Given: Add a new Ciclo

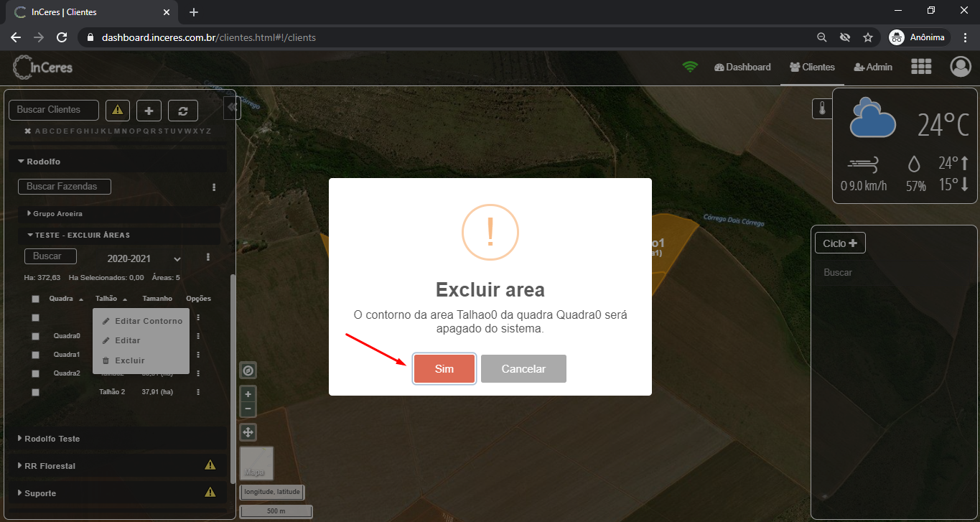Looking at the screenshot, I should 840,243.
